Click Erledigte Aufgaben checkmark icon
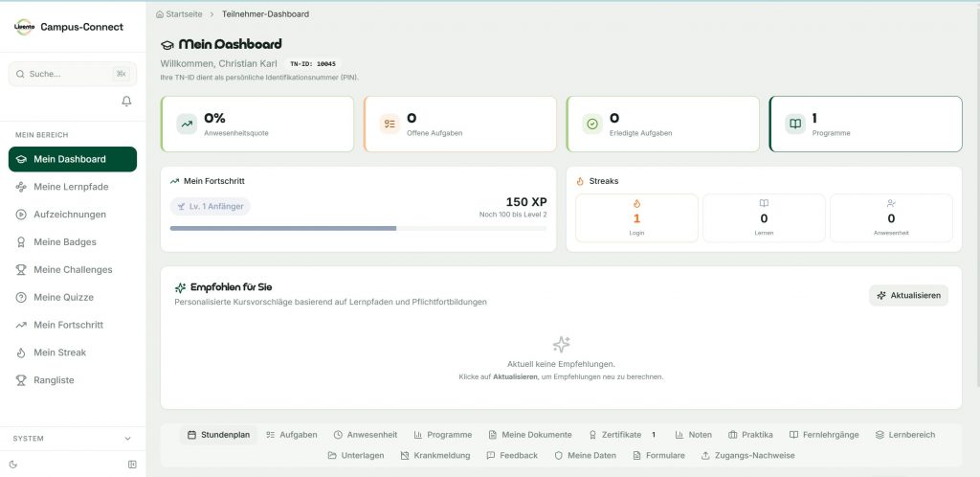Viewport: 980px width, 477px height. (592, 124)
